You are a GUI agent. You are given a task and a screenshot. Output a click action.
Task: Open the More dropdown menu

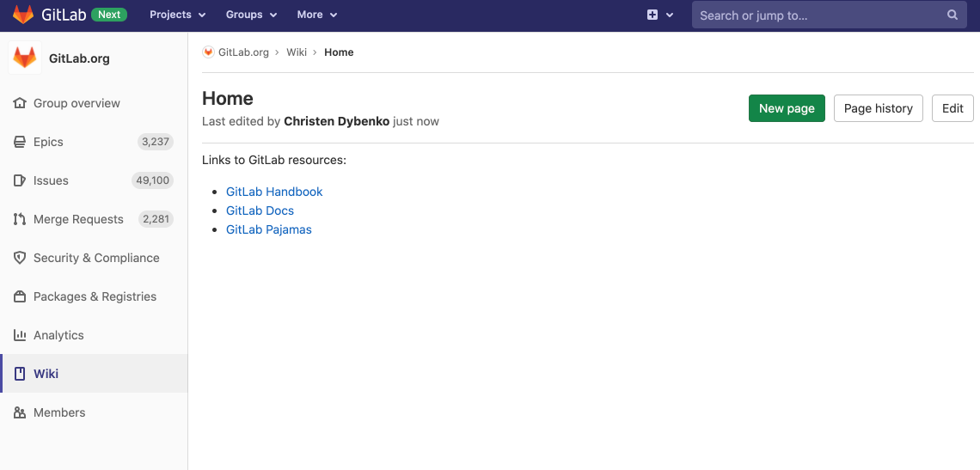coord(316,15)
